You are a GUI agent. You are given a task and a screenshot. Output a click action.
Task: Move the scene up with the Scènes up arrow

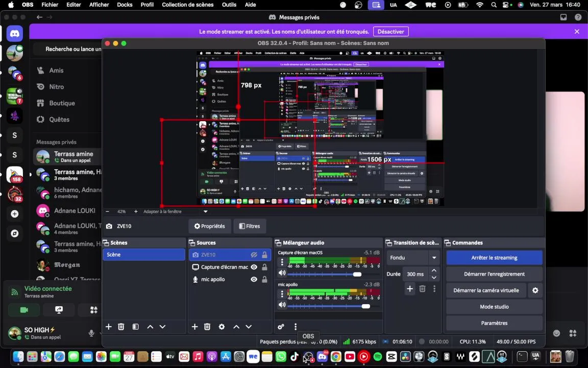(150, 327)
